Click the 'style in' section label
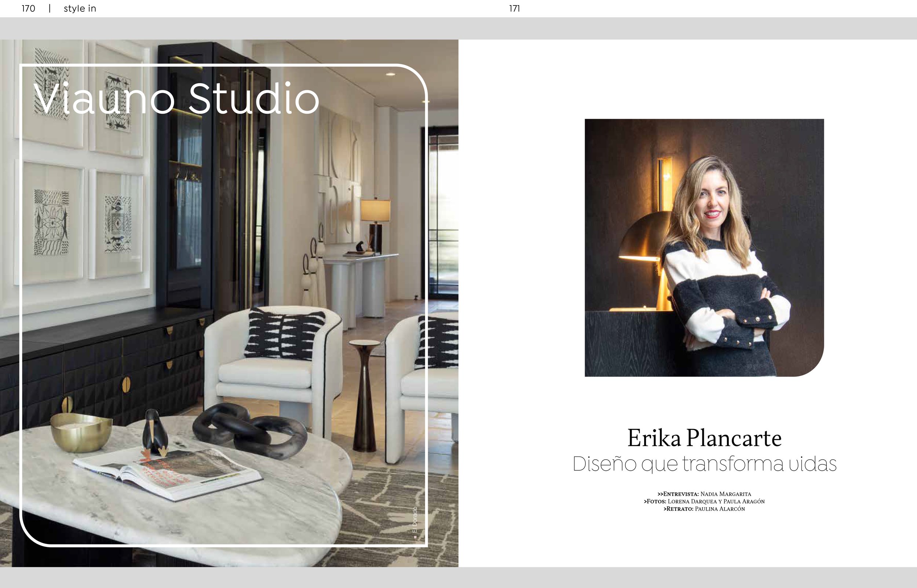Viewport: 917px width, 588px height. [x=80, y=8]
